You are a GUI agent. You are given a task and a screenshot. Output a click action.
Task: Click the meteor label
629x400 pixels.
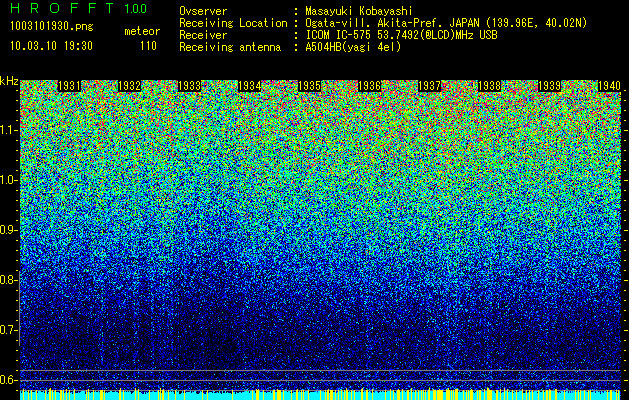pyautogui.click(x=142, y=31)
